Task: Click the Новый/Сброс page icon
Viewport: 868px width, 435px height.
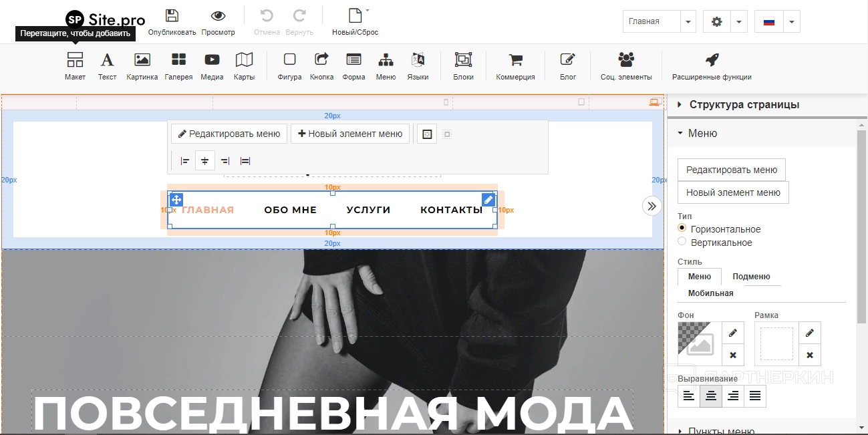Action: (355, 16)
